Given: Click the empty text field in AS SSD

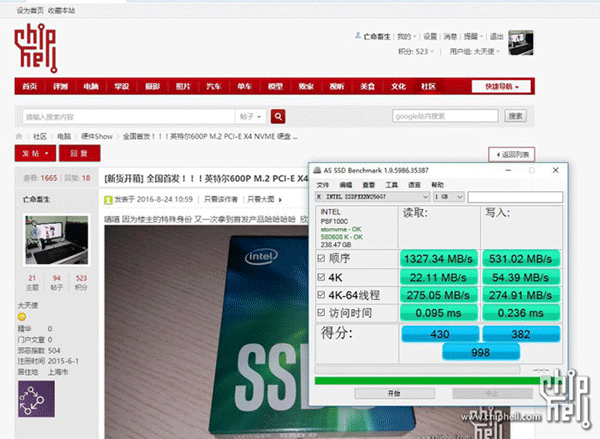Looking at the screenshot, I should point(515,197).
